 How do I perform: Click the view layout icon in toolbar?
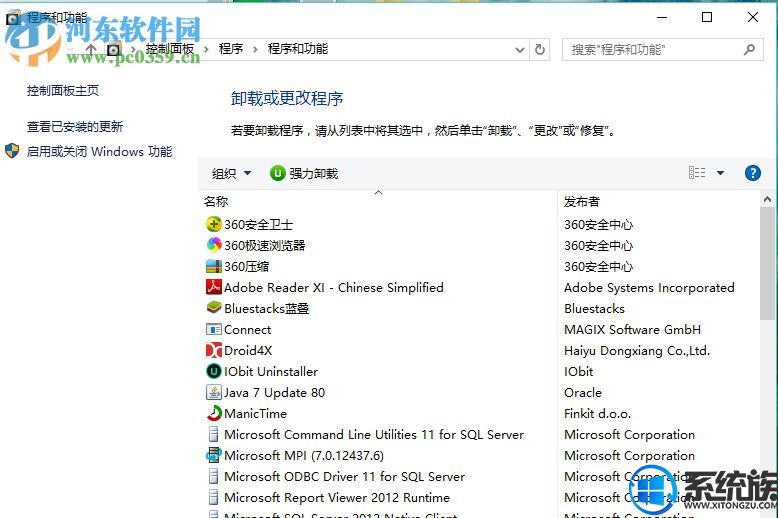coord(697,173)
